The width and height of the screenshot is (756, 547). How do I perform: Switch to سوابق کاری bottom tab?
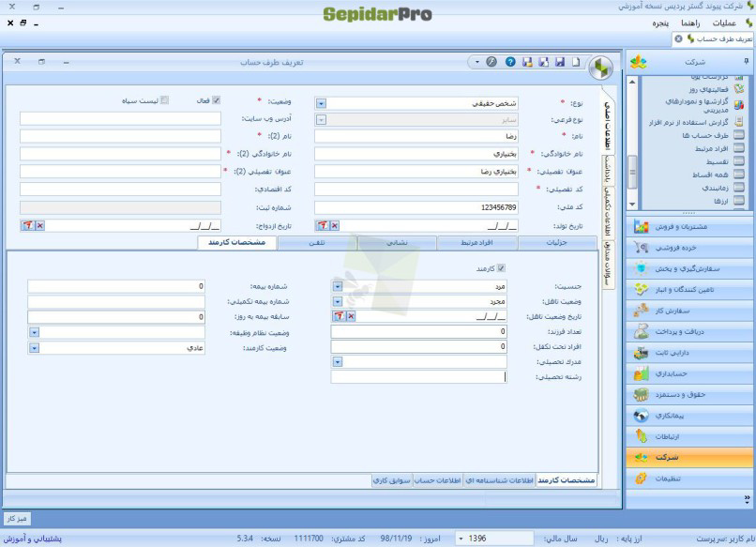coord(392,480)
